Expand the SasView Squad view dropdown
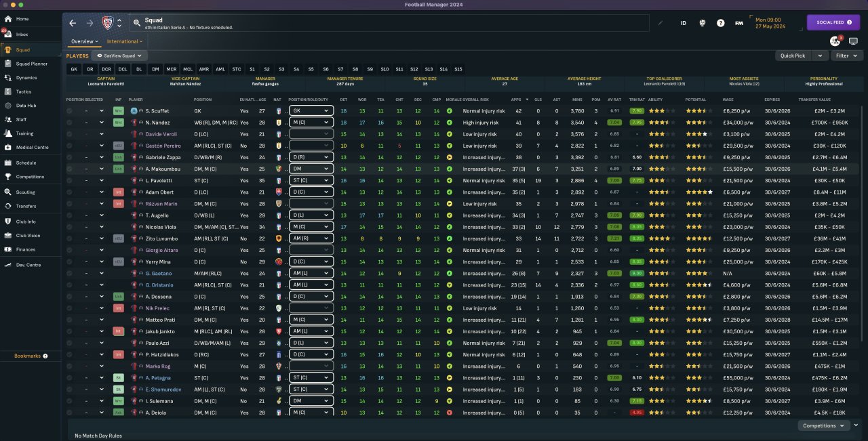Screen dimensions: 868x441 point(119,56)
